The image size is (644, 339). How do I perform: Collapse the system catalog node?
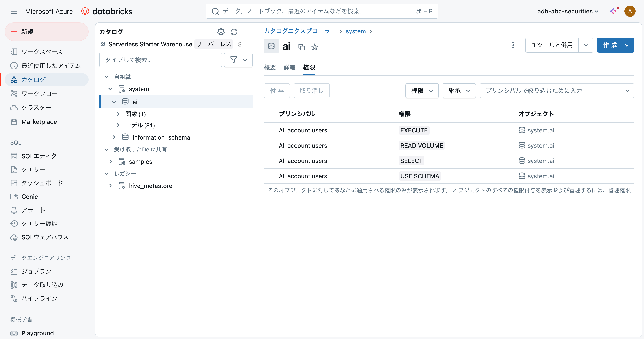point(110,89)
